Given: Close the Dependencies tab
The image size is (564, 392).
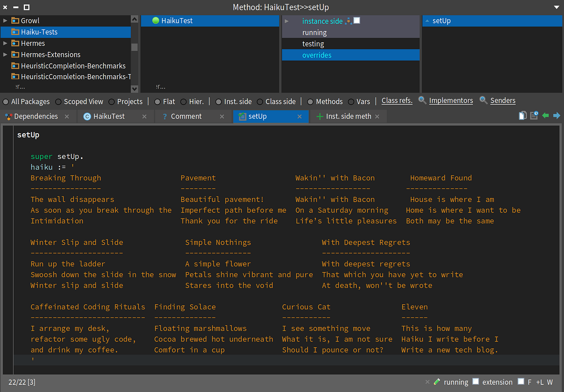Looking at the screenshot, I should coord(67,116).
